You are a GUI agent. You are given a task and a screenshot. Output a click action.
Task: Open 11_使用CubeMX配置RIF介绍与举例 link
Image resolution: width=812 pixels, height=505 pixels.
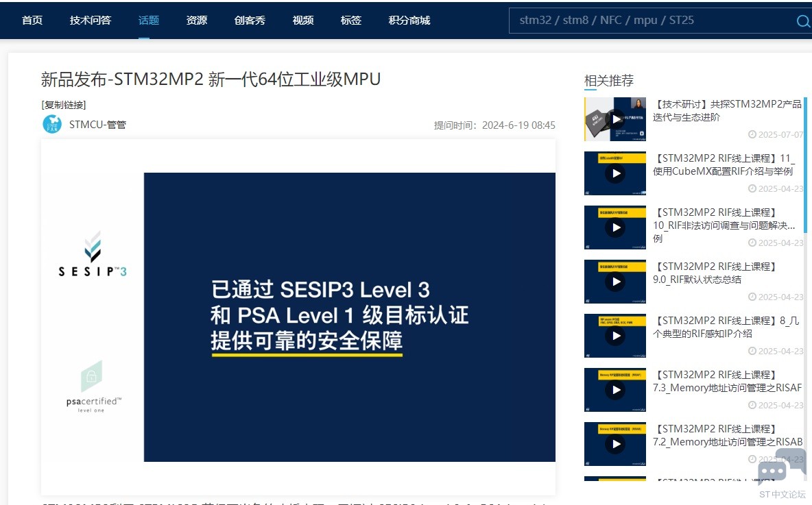pos(724,164)
